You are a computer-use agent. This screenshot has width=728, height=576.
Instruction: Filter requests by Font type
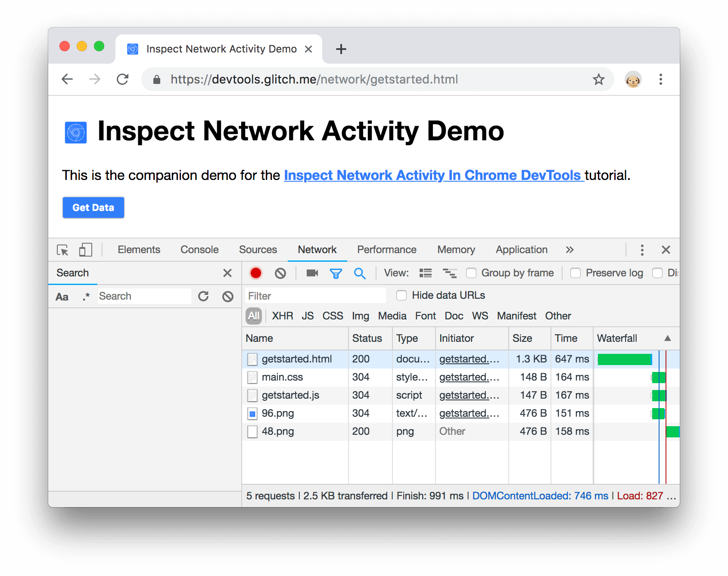coord(426,316)
